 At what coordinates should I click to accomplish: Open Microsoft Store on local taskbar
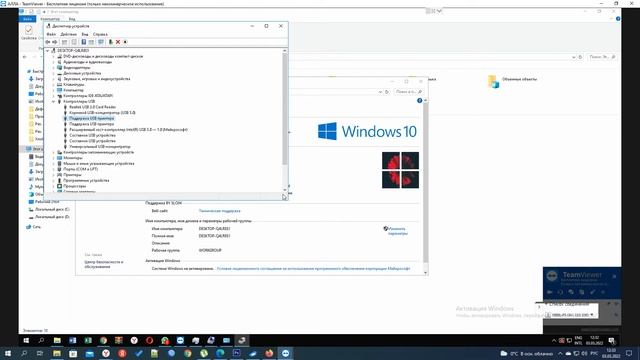[73, 353]
